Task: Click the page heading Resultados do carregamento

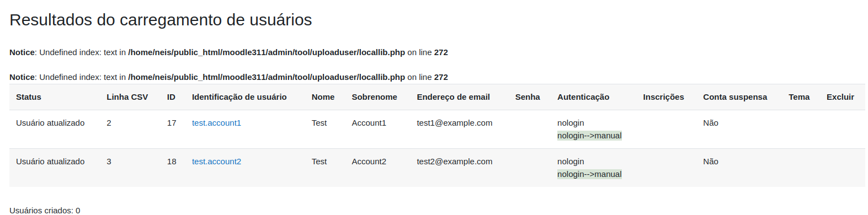Action: click(161, 20)
